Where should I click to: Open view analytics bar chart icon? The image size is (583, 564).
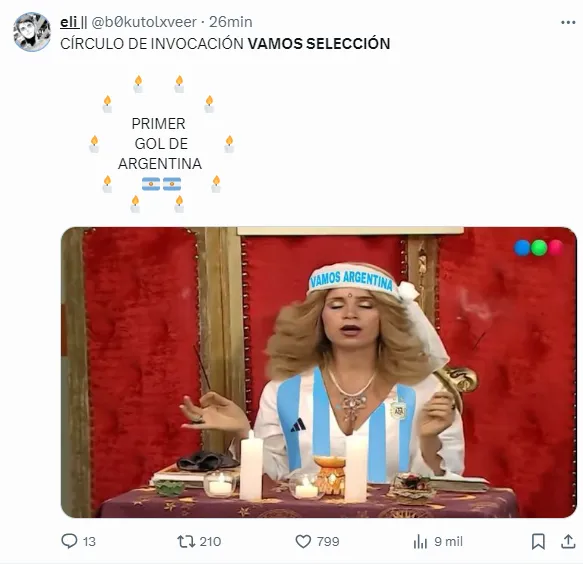[420, 542]
